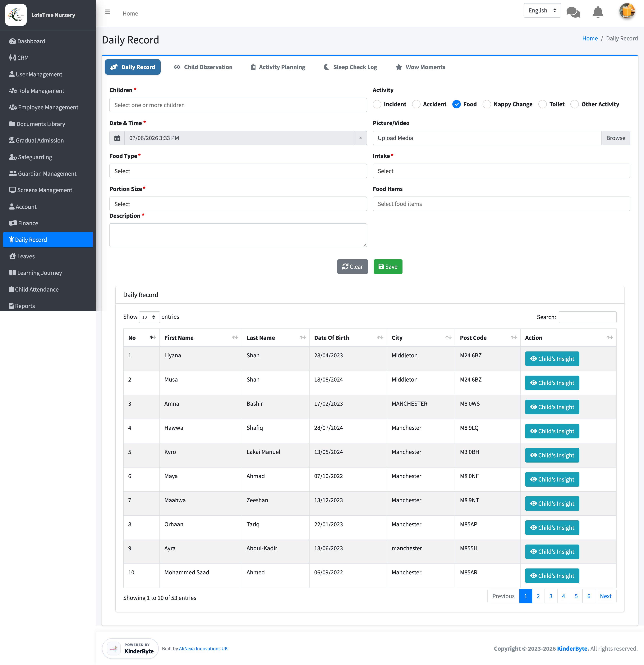The height and width of the screenshot is (665, 644).
Task: Click the LoteTree Nursery logo
Action: pyautogui.click(x=16, y=15)
